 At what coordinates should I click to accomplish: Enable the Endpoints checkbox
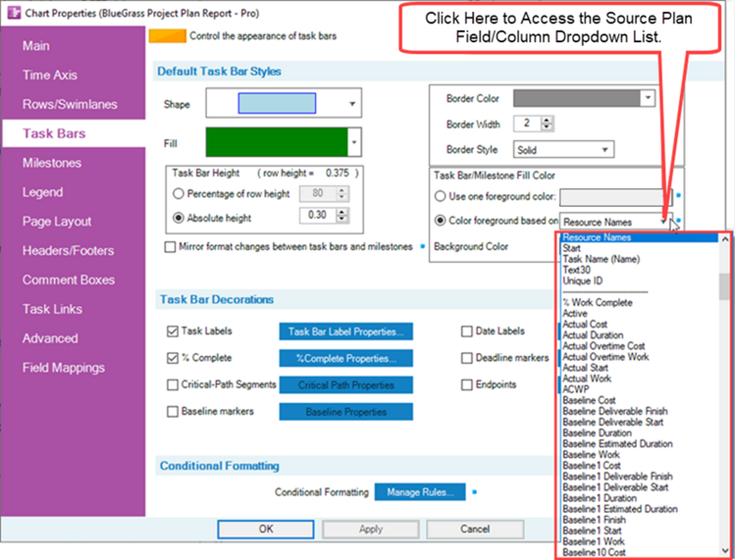pos(467,385)
